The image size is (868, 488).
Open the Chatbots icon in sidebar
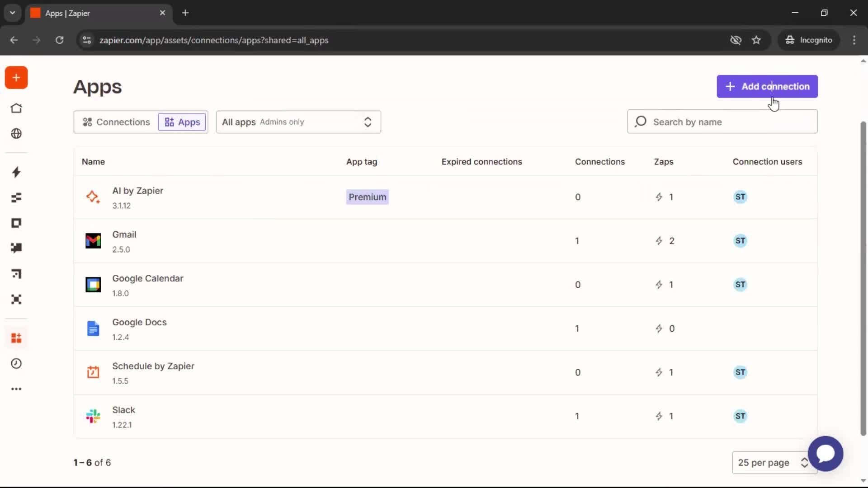coord(16,248)
